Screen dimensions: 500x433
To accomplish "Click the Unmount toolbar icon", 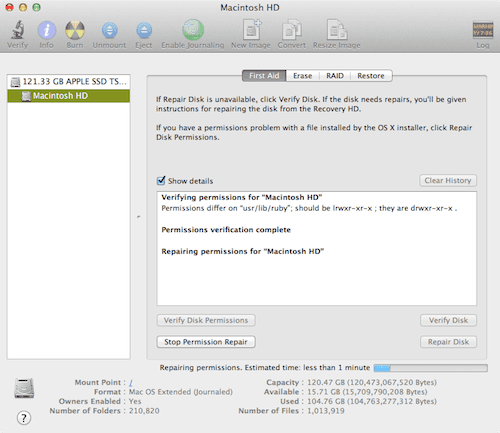I will coord(110,30).
